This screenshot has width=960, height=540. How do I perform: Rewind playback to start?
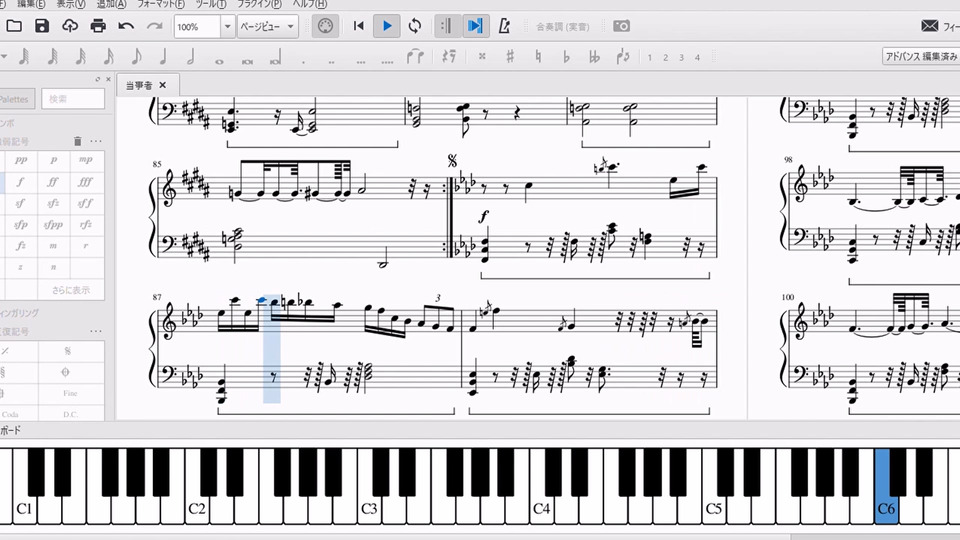pyautogui.click(x=359, y=26)
